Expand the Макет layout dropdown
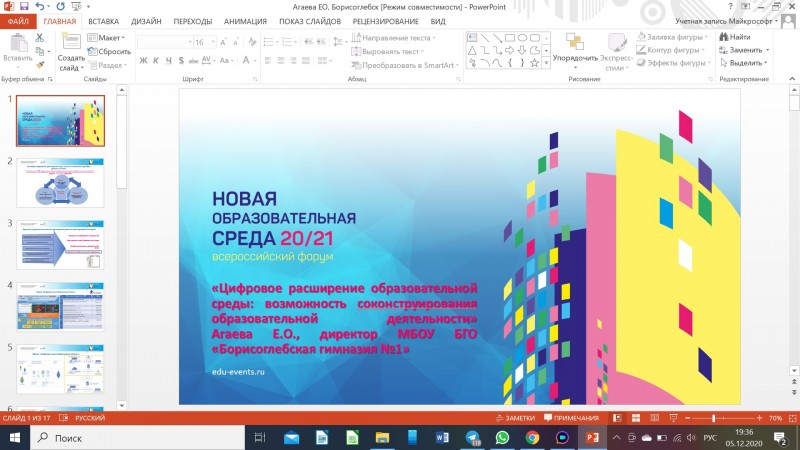The width and height of the screenshot is (800, 450). [110, 37]
